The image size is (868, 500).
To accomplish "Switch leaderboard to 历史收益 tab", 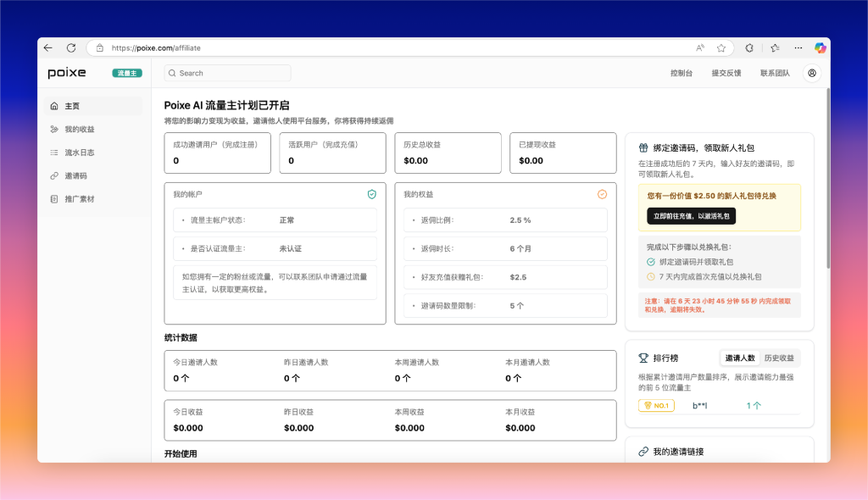I will 778,358.
